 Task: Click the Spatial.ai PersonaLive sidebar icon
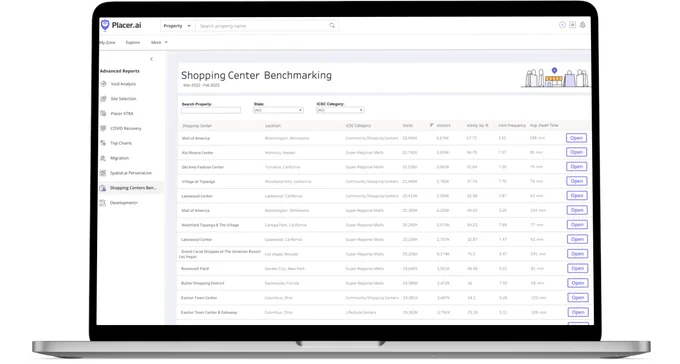tap(103, 173)
